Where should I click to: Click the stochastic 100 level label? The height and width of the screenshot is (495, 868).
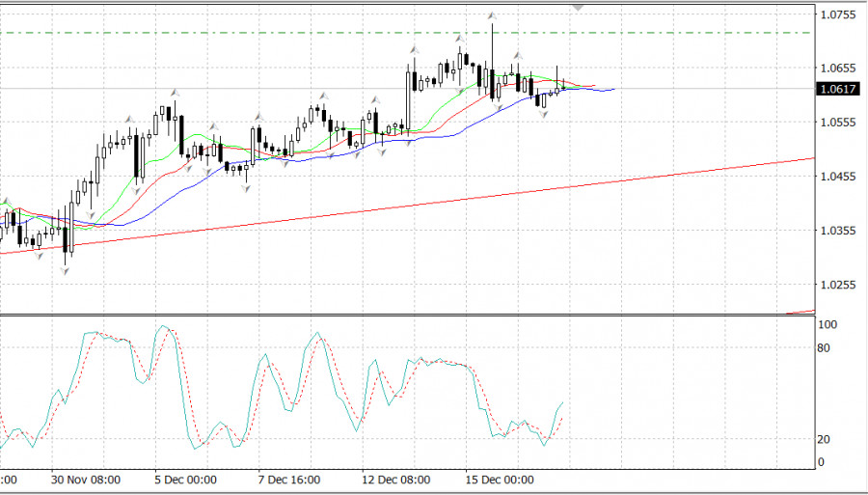[826, 325]
